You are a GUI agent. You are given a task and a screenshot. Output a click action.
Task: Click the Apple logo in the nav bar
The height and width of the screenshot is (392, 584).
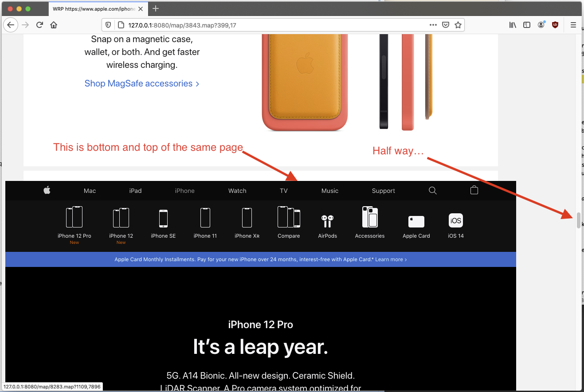[47, 191]
